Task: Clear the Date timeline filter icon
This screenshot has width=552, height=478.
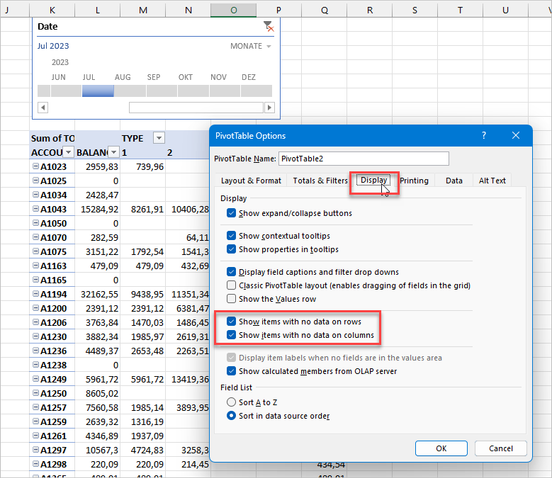Action: click(x=269, y=26)
